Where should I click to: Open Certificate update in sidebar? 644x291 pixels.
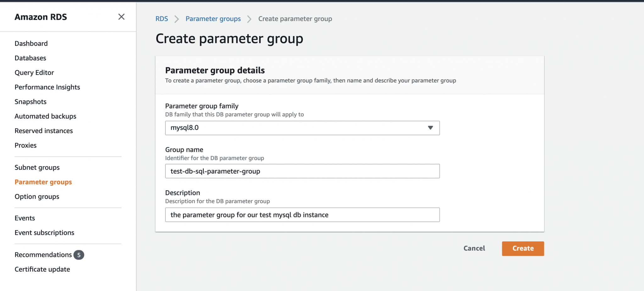tap(42, 269)
